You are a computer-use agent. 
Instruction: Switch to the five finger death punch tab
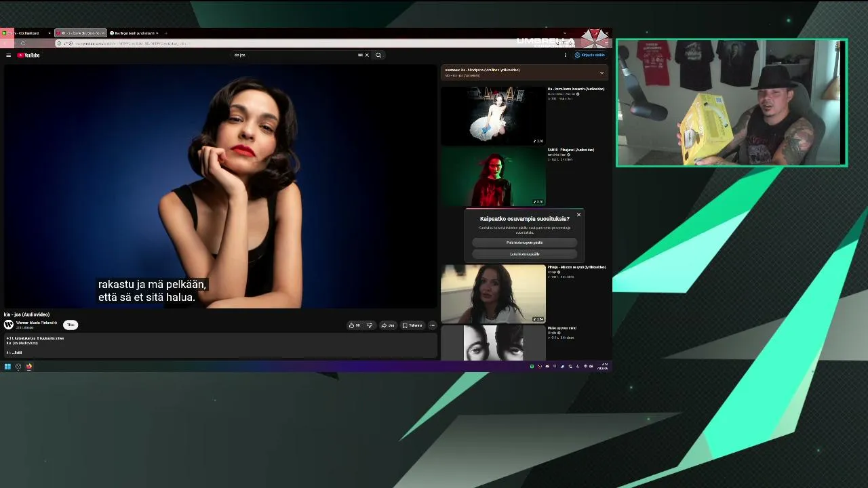[134, 33]
